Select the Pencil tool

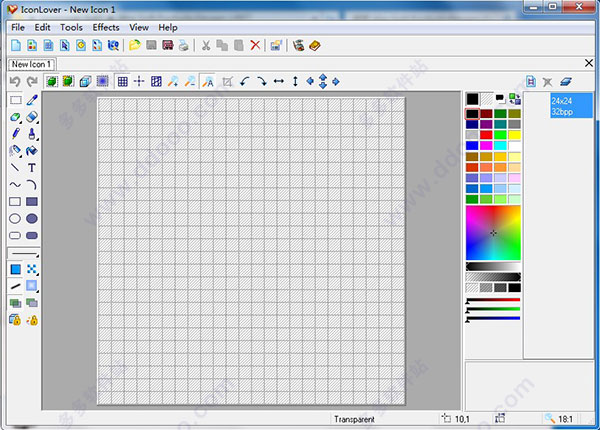click(x=15, y=134)
